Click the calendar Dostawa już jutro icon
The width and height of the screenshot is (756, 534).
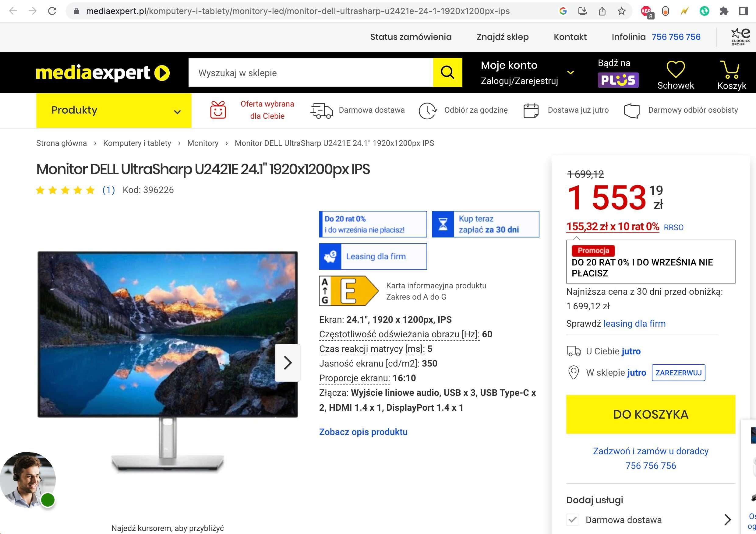coord(531,111)
